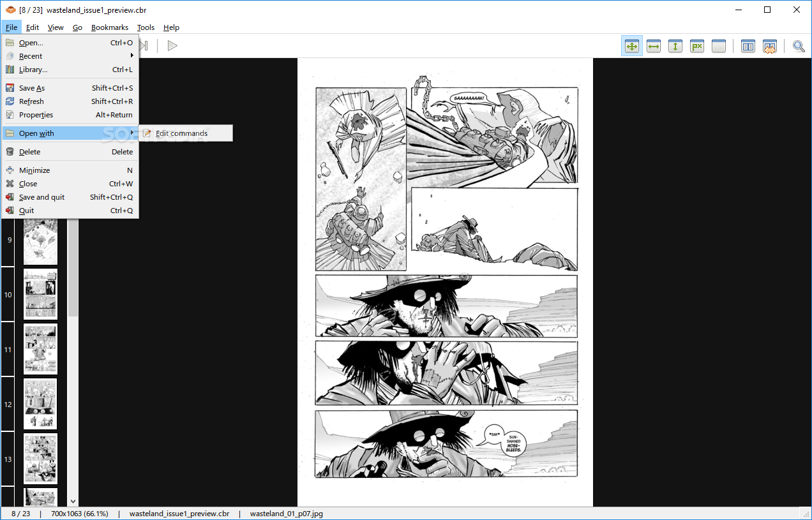Choose Library... menu entry

(x=70, y=70)
